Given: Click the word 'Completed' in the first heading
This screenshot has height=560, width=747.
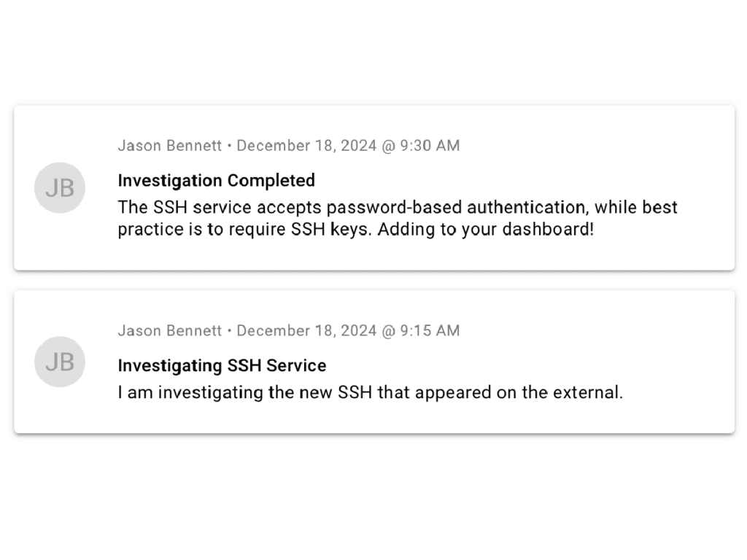Looking at the screenshot, I should [x=271, y=181].
